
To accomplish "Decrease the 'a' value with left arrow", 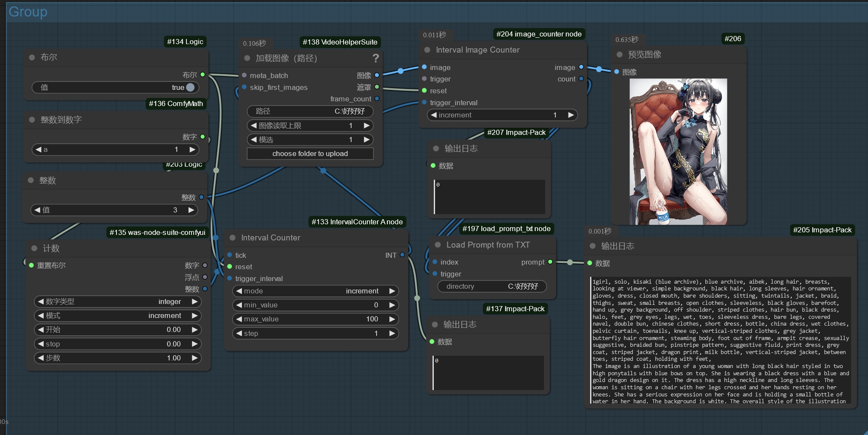I will point(39,149).
